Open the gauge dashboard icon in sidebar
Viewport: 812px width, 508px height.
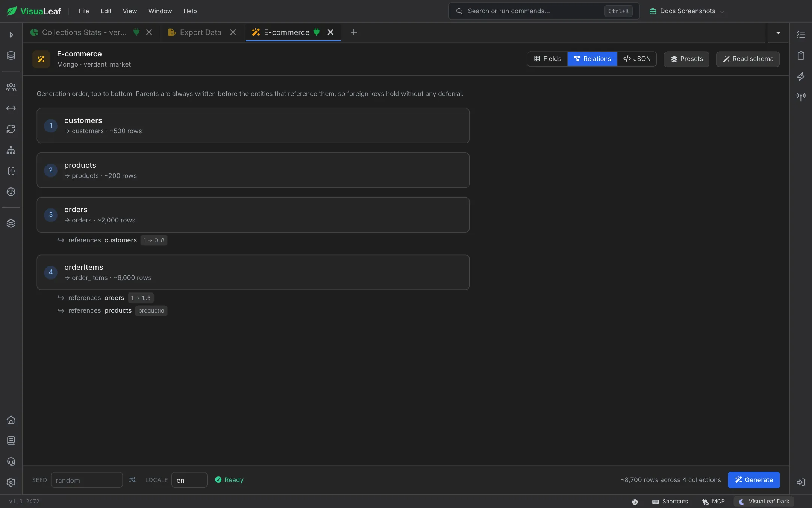point(11,192)
